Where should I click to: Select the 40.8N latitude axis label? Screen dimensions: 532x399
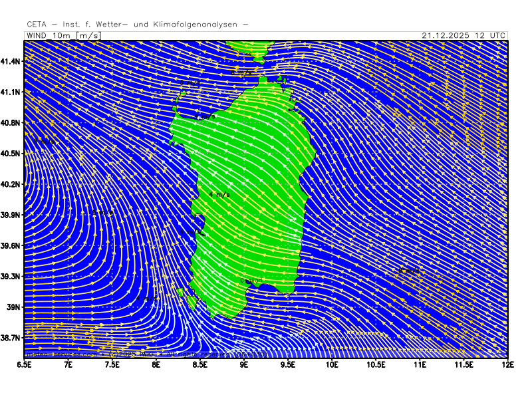coord(11,122)
